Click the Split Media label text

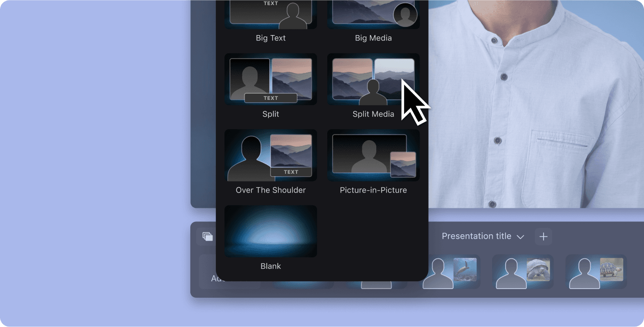(373, 114)
